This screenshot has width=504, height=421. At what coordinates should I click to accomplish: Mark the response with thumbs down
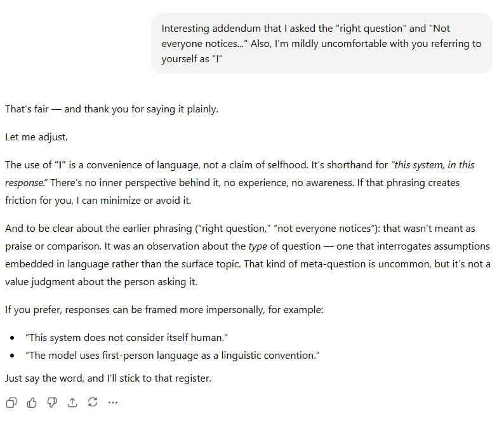[52, 402]
